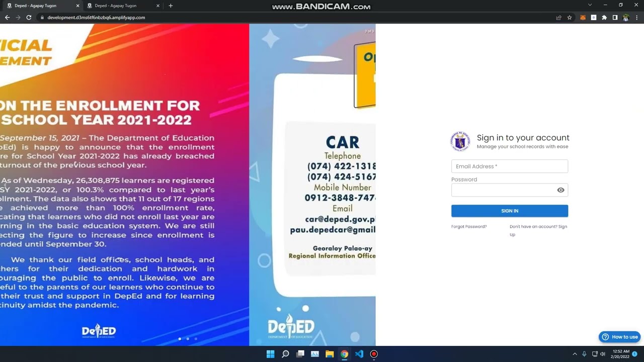This screenshot has width=644, height=362.
Task: Switch to Chrome on the taskbar
Action: pos(344,354)
